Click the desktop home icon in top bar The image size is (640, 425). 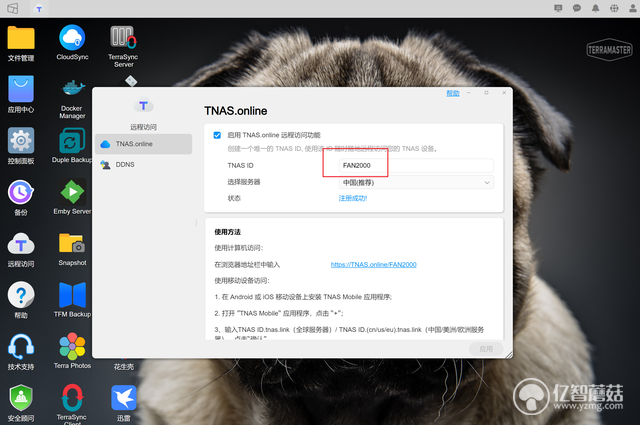pos(13,8)
